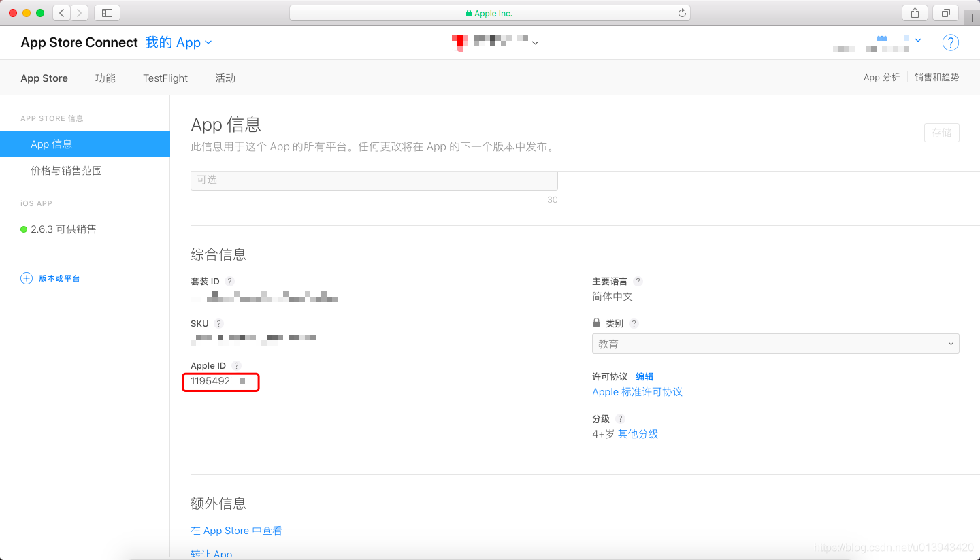This screenshot has width=980, height=560.
Task: Click 在 App Store 中查看 link
Action: coord(236,531)
